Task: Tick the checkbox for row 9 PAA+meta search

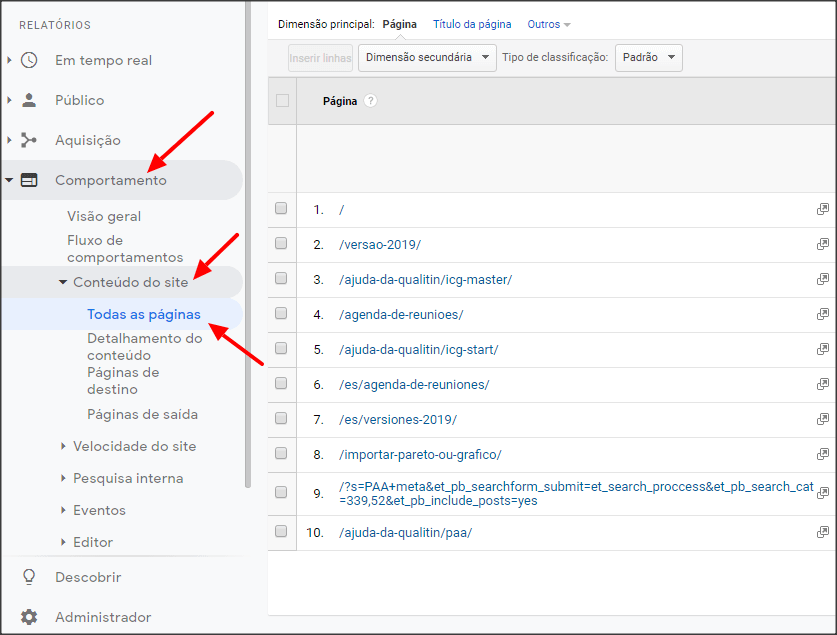Action: click(281, 492)
